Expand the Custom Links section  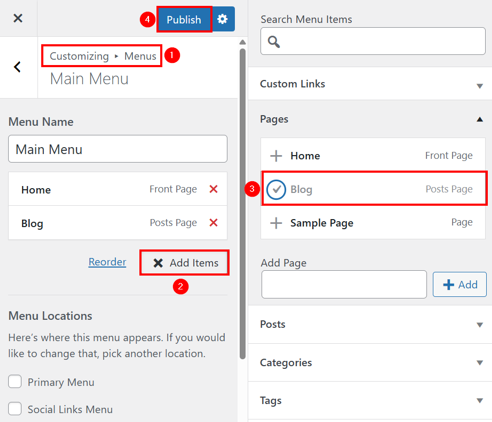pos(370,84)
